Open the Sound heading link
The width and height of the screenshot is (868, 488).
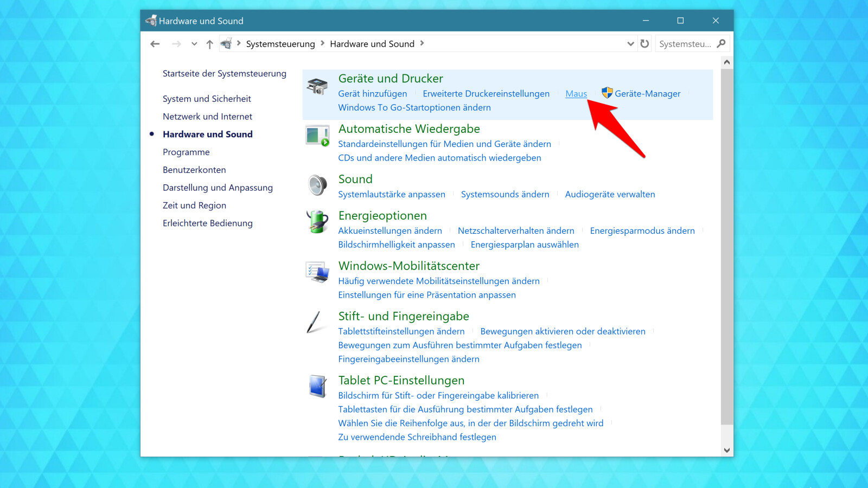[x=355, y=179]
